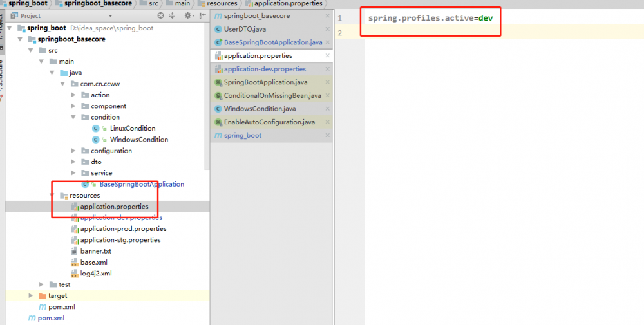Close the spring_boot editor tab
Image resolution: width=644 pixels, height=325 pixels.
tap(327, 135)
